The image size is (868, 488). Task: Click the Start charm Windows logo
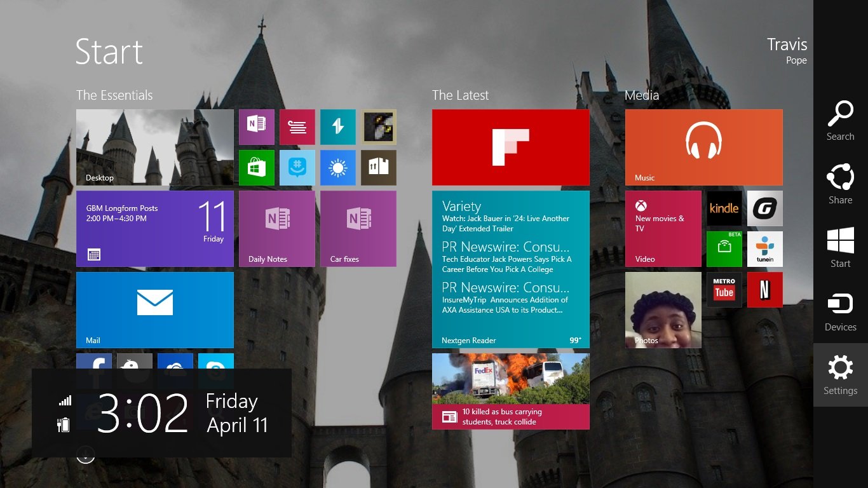[x=840, y=241]
